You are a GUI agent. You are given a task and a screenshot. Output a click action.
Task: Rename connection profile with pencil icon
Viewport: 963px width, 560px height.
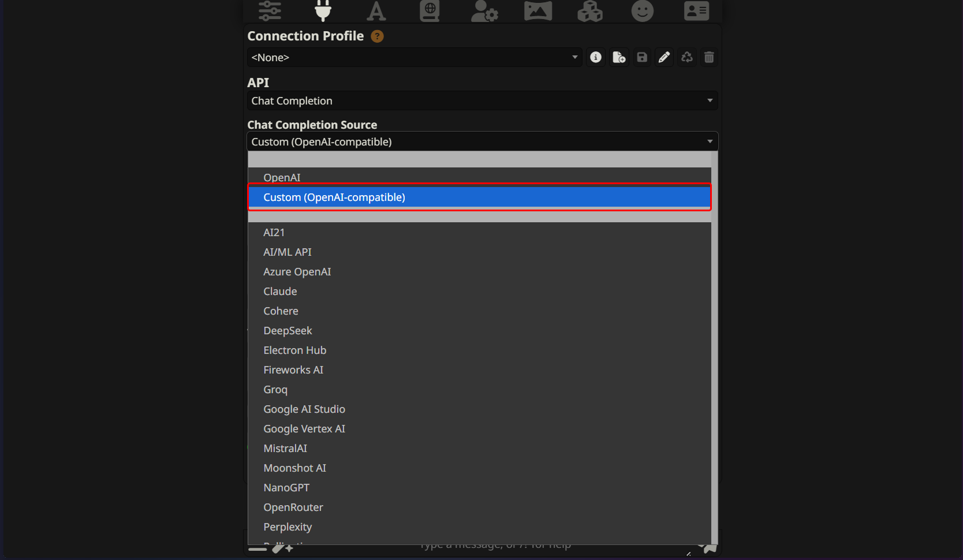pyautogui.click(x=664, y=57)
